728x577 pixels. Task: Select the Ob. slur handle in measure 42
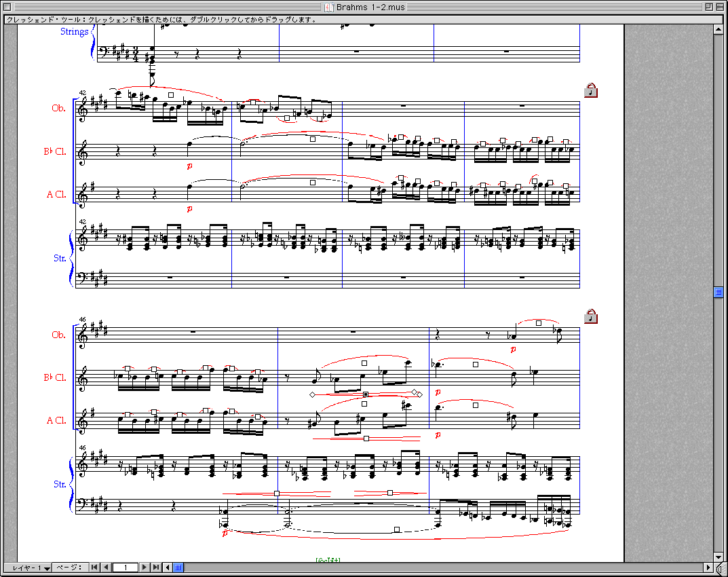tap(171, 95)
